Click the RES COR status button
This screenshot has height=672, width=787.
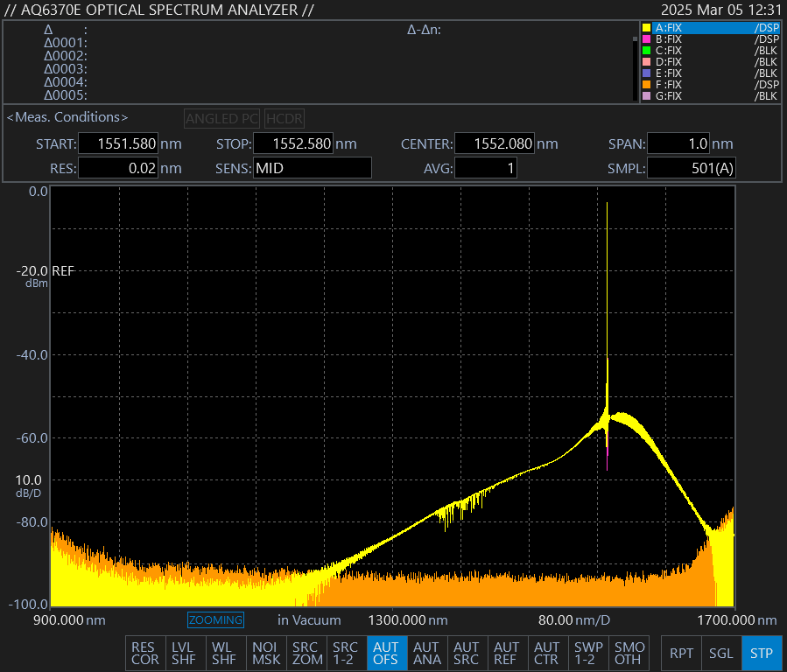(145, 653)
